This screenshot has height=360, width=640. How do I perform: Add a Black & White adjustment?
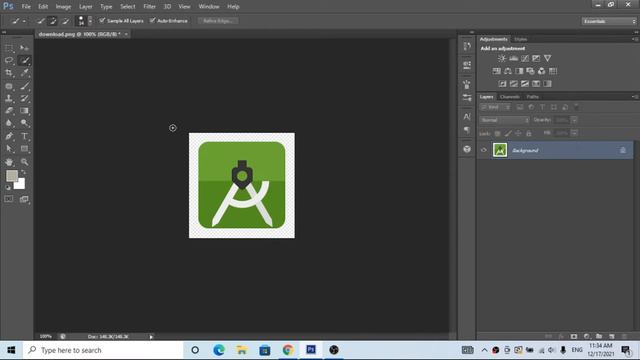519,71
